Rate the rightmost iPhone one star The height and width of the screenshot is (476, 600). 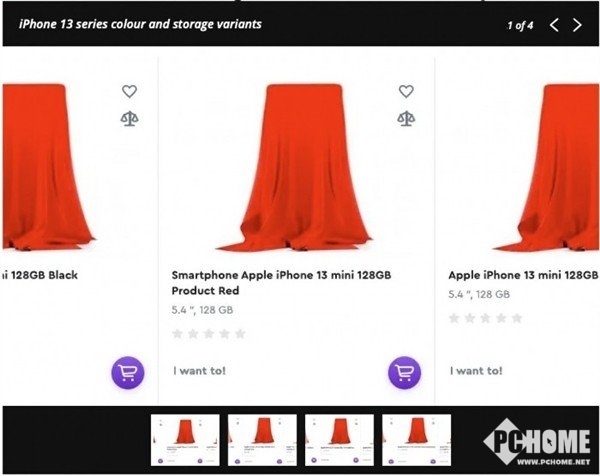(x=454, y=318)
